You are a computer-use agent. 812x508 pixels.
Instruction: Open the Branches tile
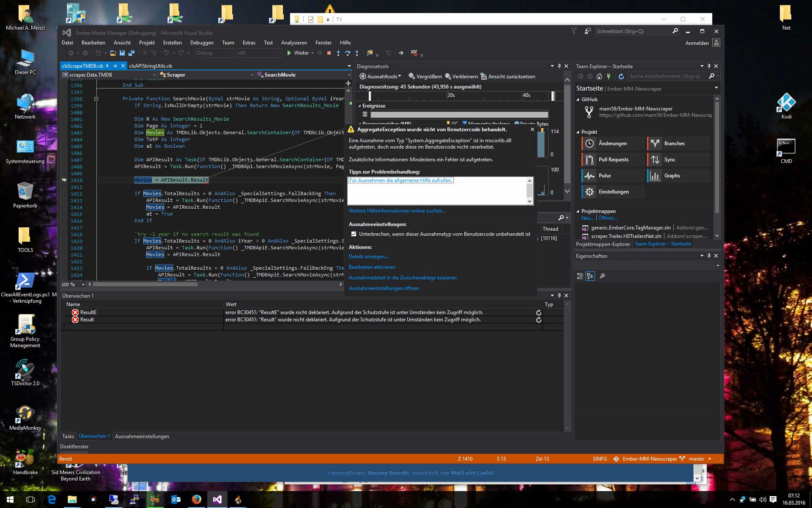coord(678,144)
